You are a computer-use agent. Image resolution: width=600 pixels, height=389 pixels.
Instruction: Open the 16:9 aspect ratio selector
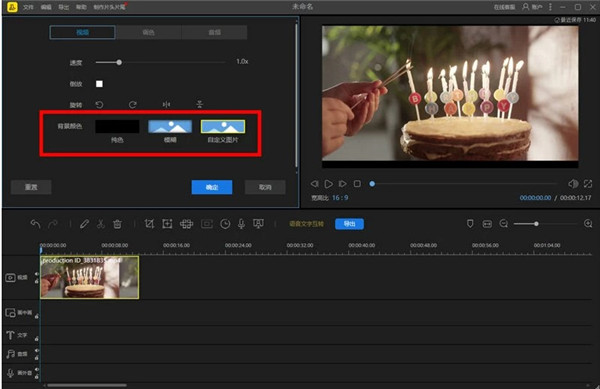click(340, 198)
